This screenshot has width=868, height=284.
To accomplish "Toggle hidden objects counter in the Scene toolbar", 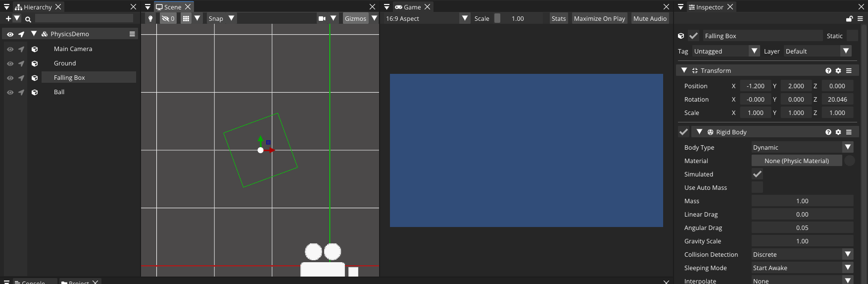I will [x=168, y=18].
